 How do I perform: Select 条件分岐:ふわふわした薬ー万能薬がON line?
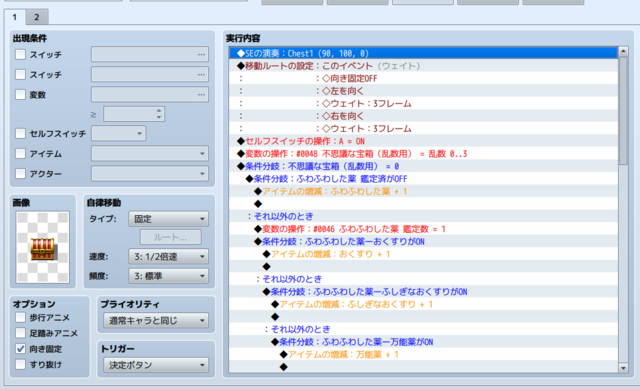pyautogui.click(x=423, y=342)
